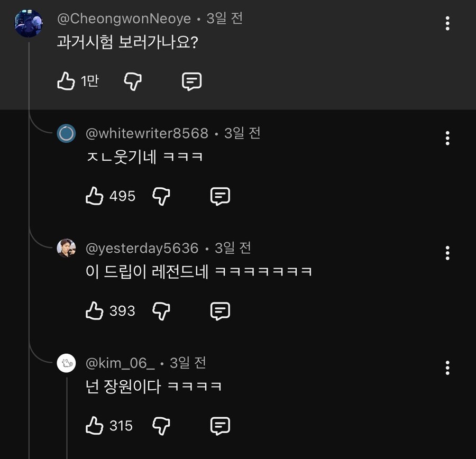
Task: Toggle the like on @yesterday5636's comment
Action: click(94, 310)
